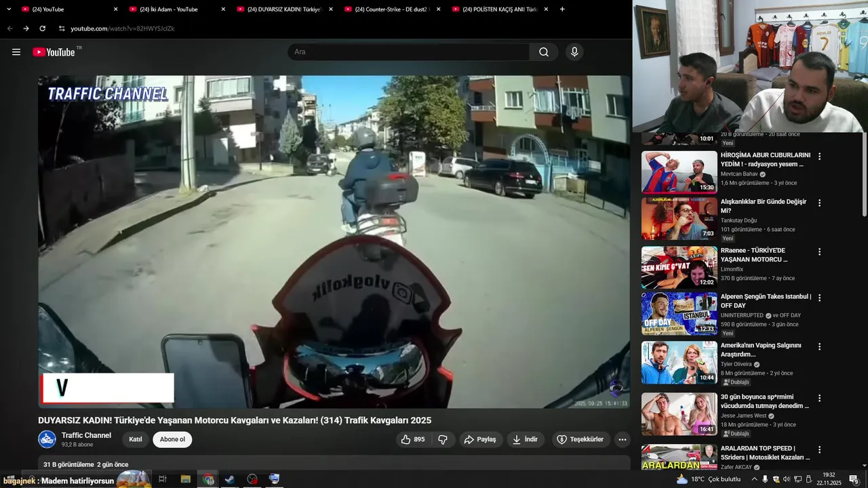Screen dimensions: 868x488
Task: Open File Explorer from taskbar
Action: coord(185,479)
